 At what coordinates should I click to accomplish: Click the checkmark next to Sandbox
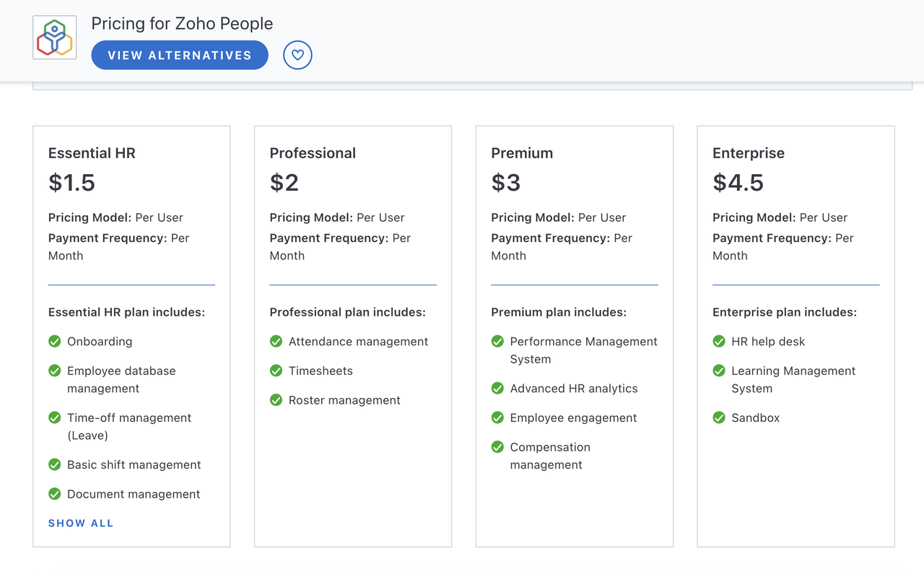pyautogui.click(x=719, y=418)
